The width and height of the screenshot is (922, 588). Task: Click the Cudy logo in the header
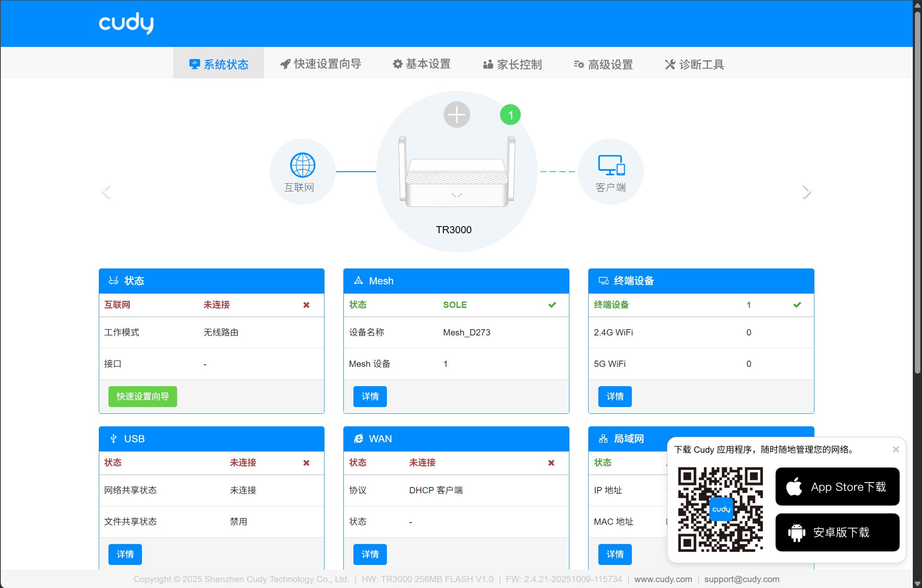126,23
